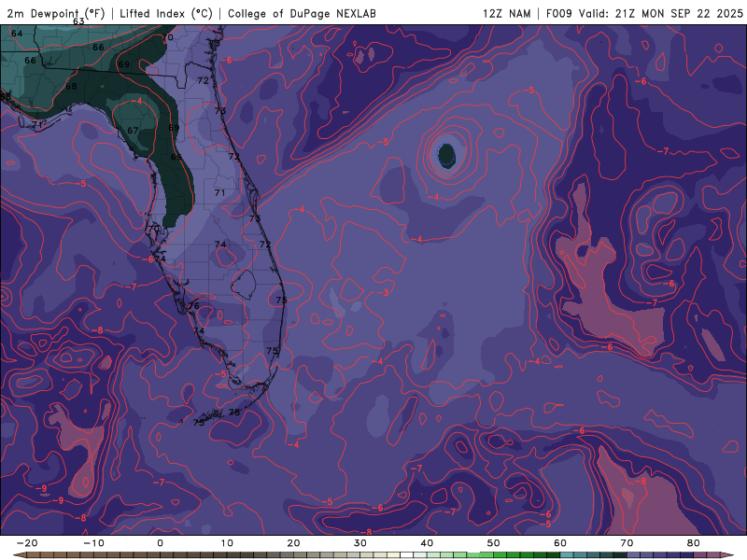
Task: Click the "F009 Valid: 21Z MON SEP 22 2025" text
Action: coord(644,13)
